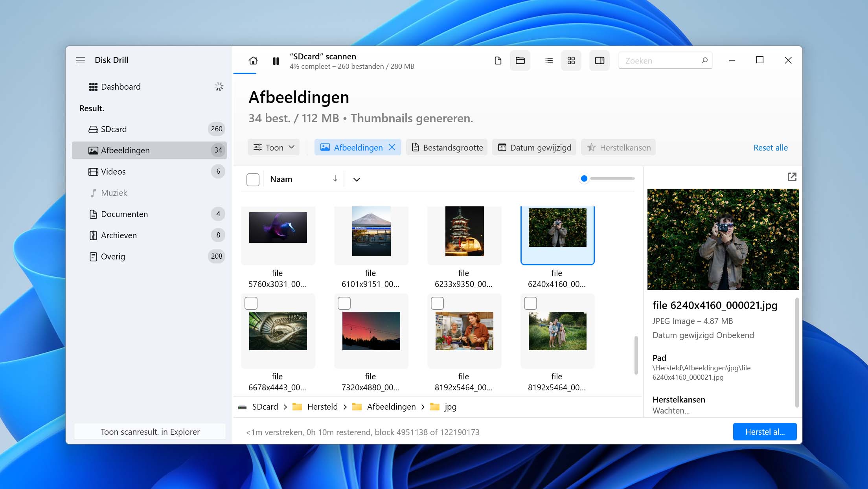Click the file list vertical scrollbar
The image size is (868, 489).
click(636, 355)
